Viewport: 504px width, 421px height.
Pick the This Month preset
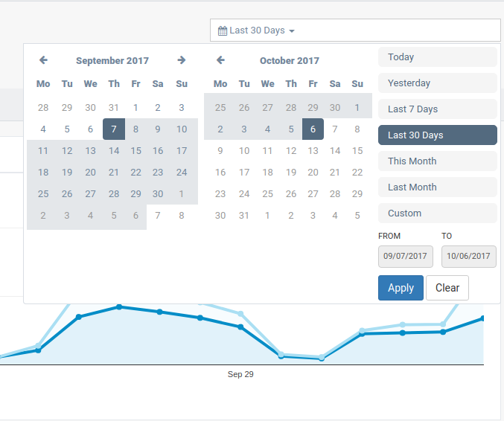[438, 161]
